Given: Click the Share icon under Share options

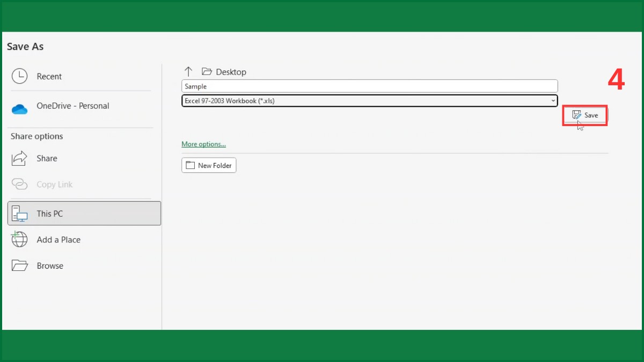Looking at the screenshot, I should (x=19, y=158).
